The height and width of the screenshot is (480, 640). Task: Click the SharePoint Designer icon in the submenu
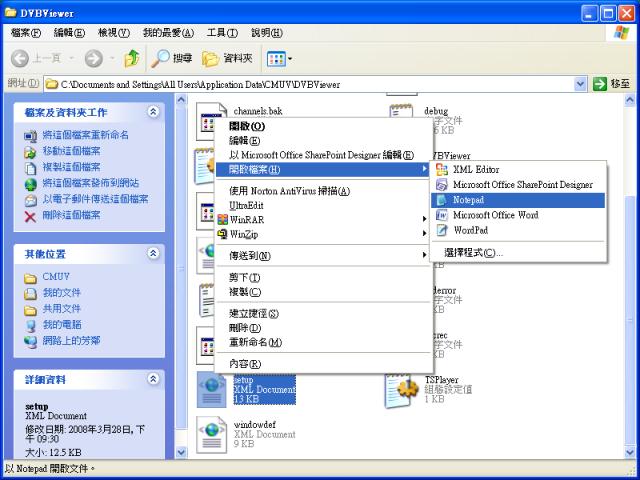pos(441,185)
